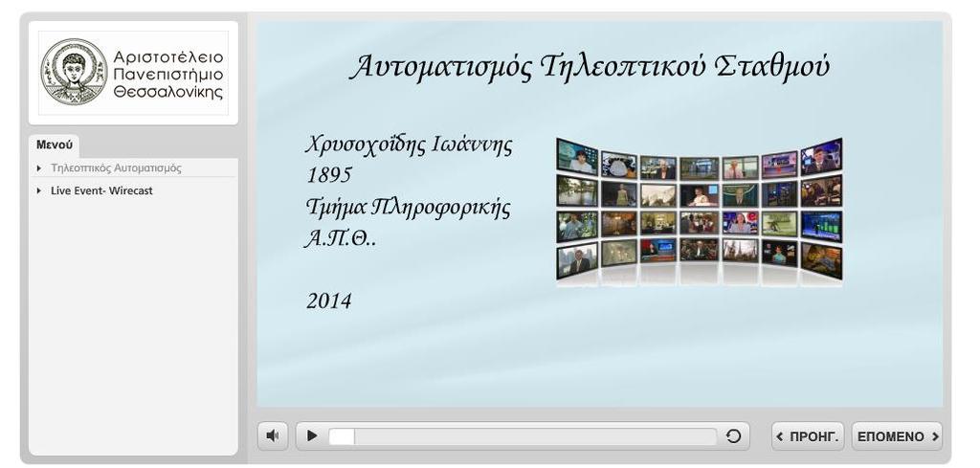Click the text Α.Π.Θ.. on slide
This screenshot has height=468, width=980.
click(x=341, y=238)
